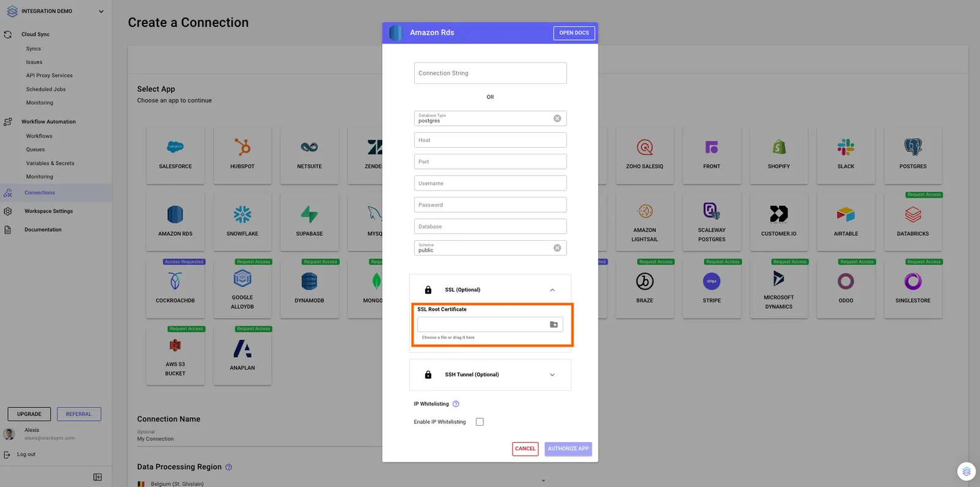Viewport: 980px width, 487px height.
Task: Select the Snowflake app icon
Action: pos(243,214)
